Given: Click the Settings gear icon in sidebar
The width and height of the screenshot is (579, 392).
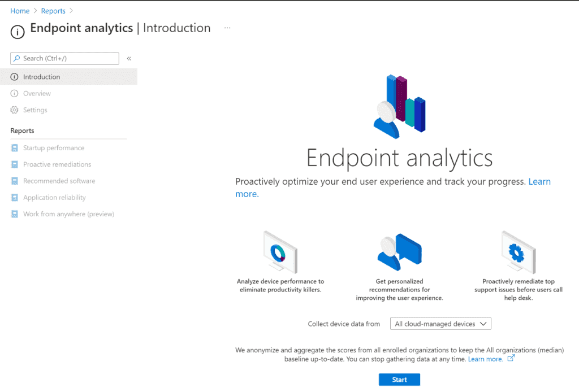Looking at the screenshot, I should coord(14,110).
